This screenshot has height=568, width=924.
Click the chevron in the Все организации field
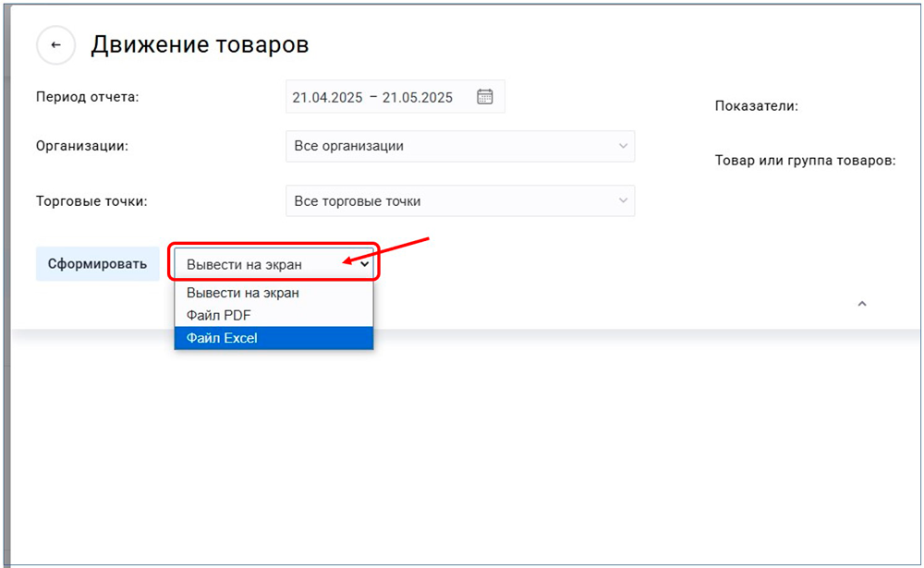tap(622, 146)
